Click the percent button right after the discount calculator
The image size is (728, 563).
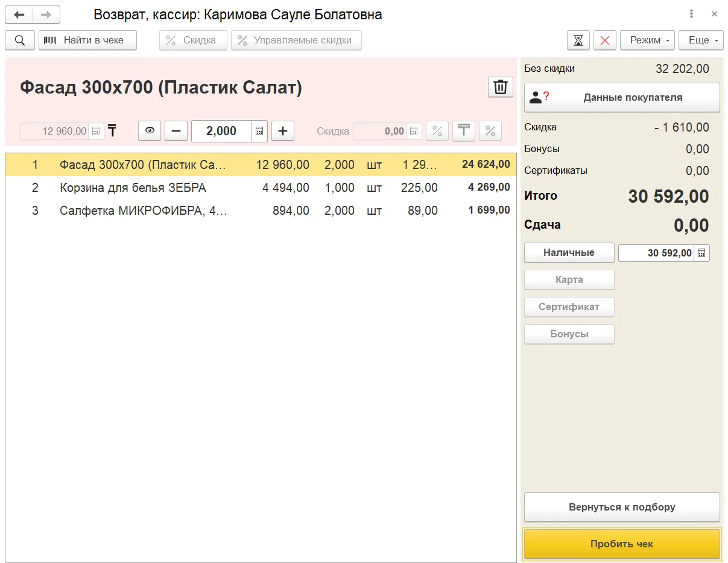(437, 131)
